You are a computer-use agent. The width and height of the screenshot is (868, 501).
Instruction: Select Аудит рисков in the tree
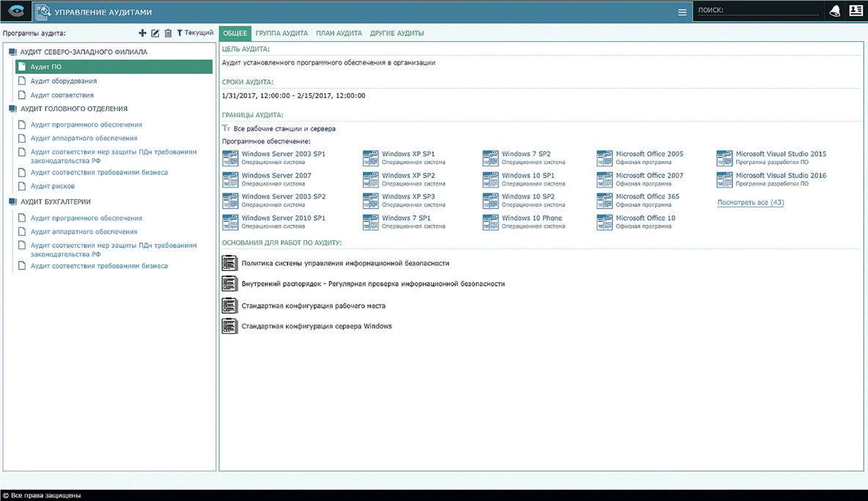pyautogui.click(x=53, y=186)
